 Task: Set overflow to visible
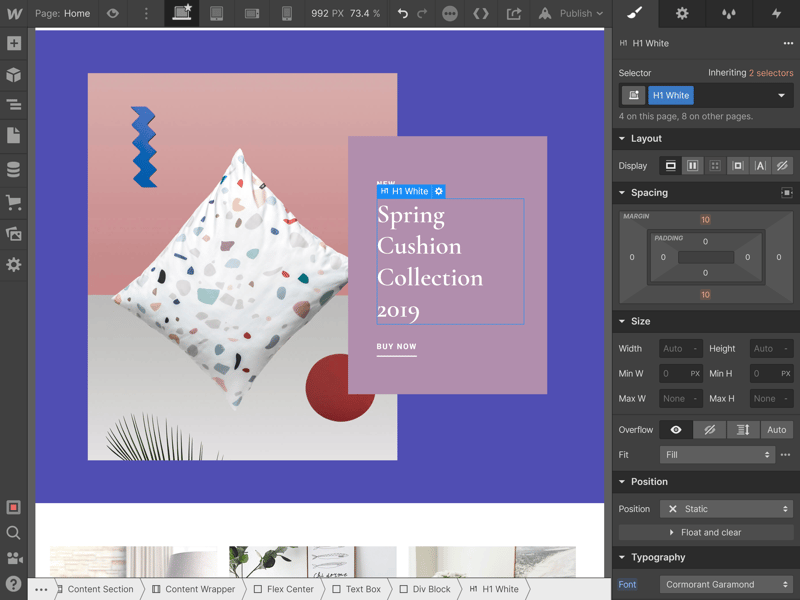coord(676,430)
